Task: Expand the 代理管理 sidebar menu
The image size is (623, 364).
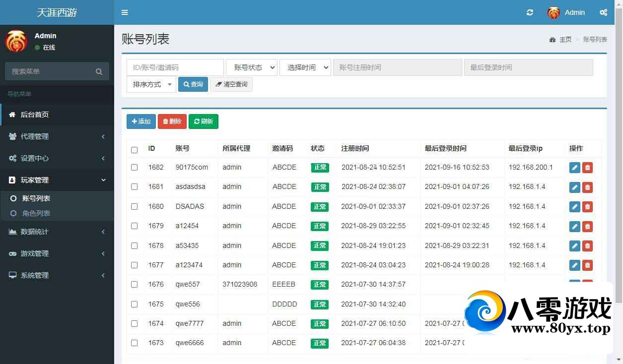Action: (57, 136)
